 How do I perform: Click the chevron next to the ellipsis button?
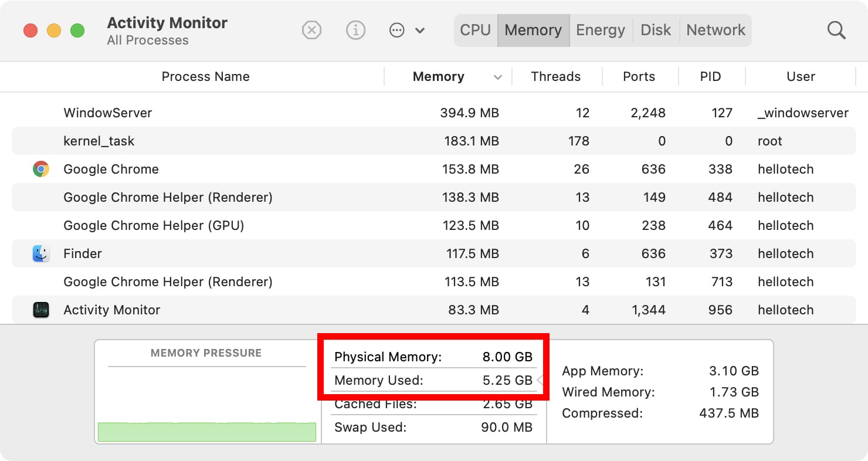pyautogui.click(x=420, y=30)
